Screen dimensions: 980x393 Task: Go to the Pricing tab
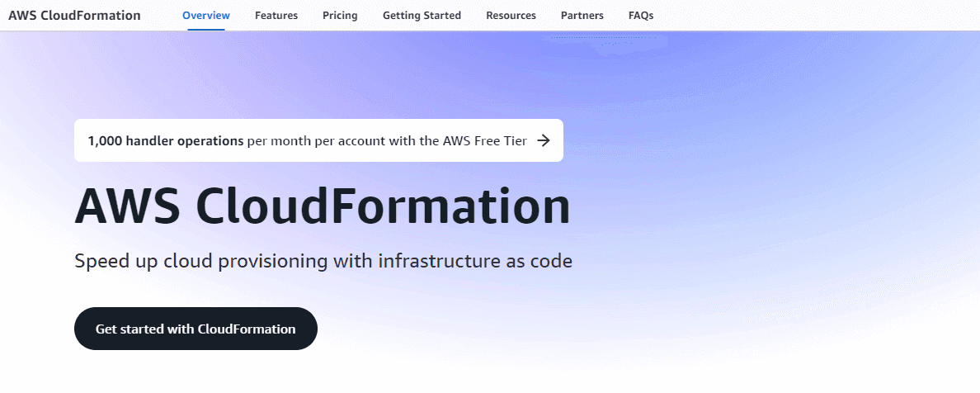(x=340, y=16)
